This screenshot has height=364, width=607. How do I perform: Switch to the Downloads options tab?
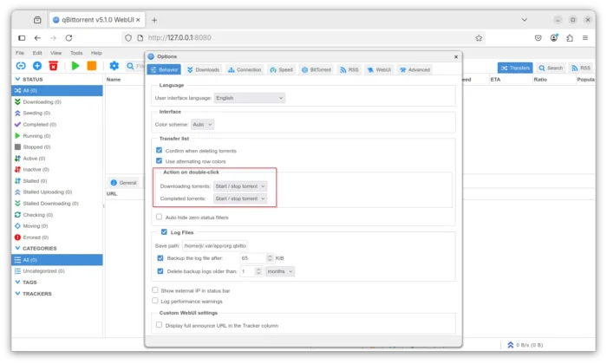(203, 69)
